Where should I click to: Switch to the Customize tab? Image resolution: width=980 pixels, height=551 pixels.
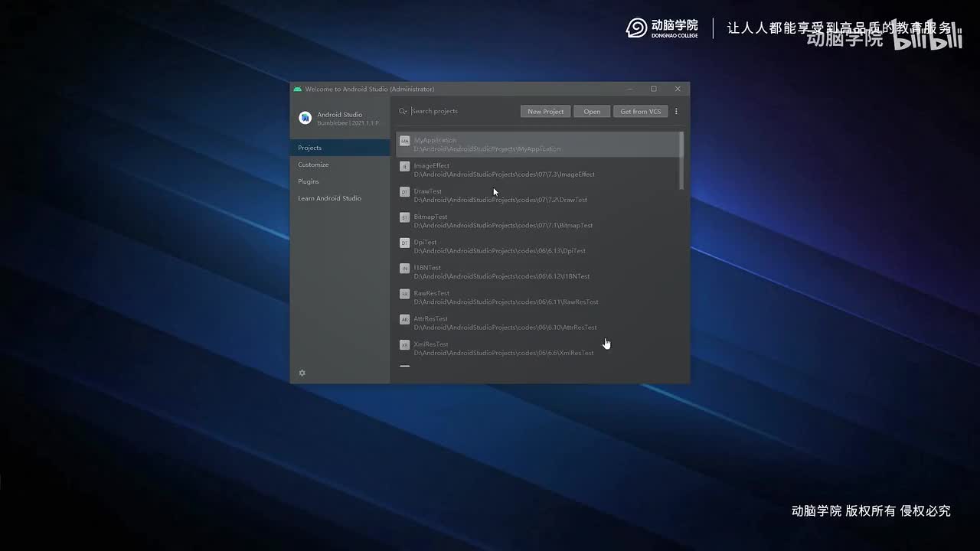[340, 165]
